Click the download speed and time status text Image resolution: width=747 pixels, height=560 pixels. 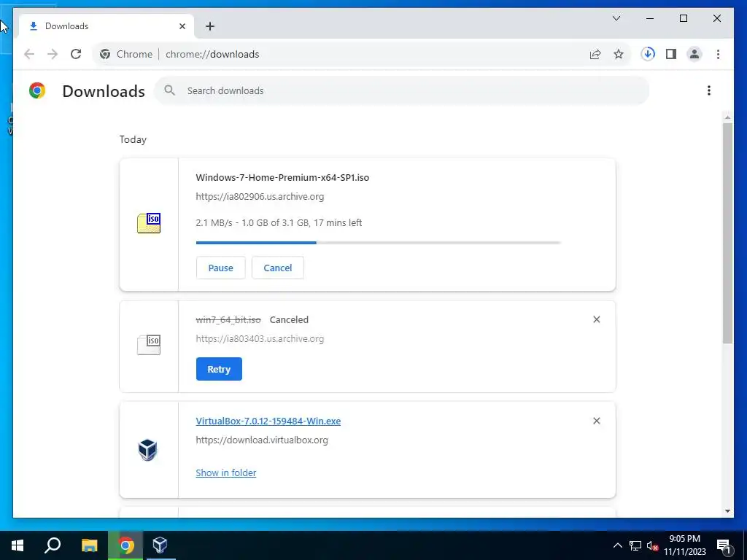pyautogui.click(x=279, y=223)
